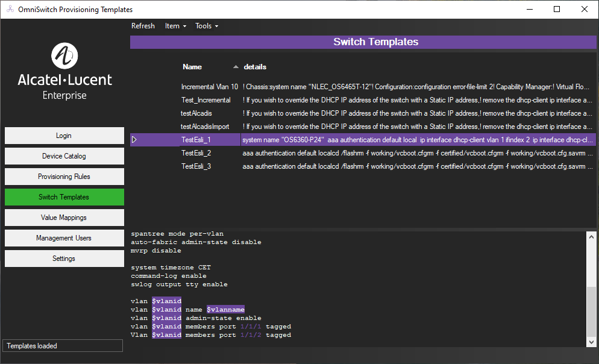Maximize the OmniSwitch window

tap(557, 9)
